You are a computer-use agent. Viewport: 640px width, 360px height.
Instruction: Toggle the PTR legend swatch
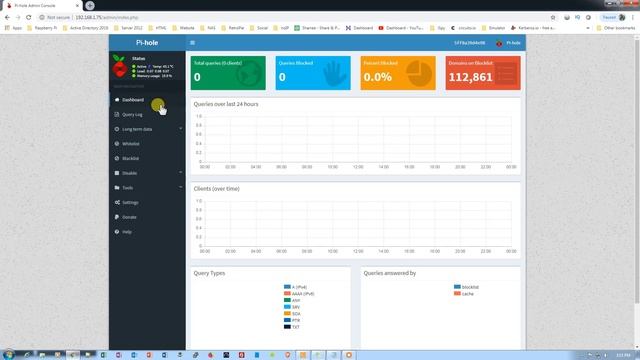[287, 320]
